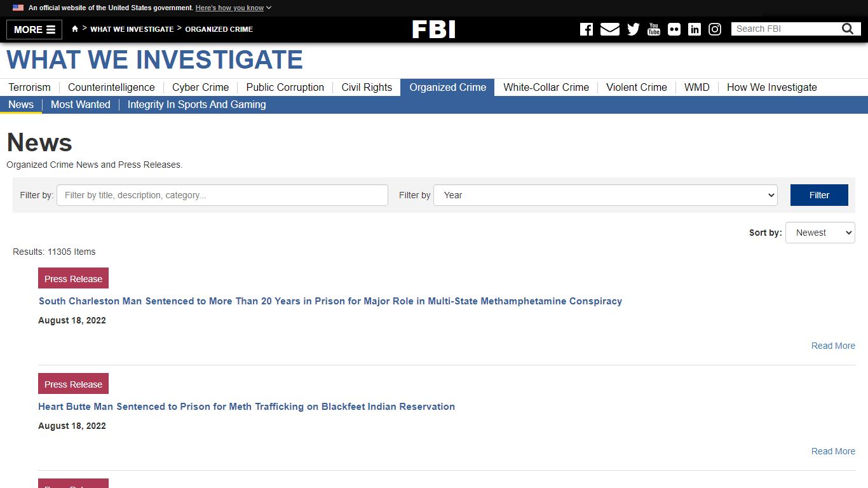This screenshot has height=488, width=868.
Task: Open FBI Instagram icon
Action: point(715,29)
